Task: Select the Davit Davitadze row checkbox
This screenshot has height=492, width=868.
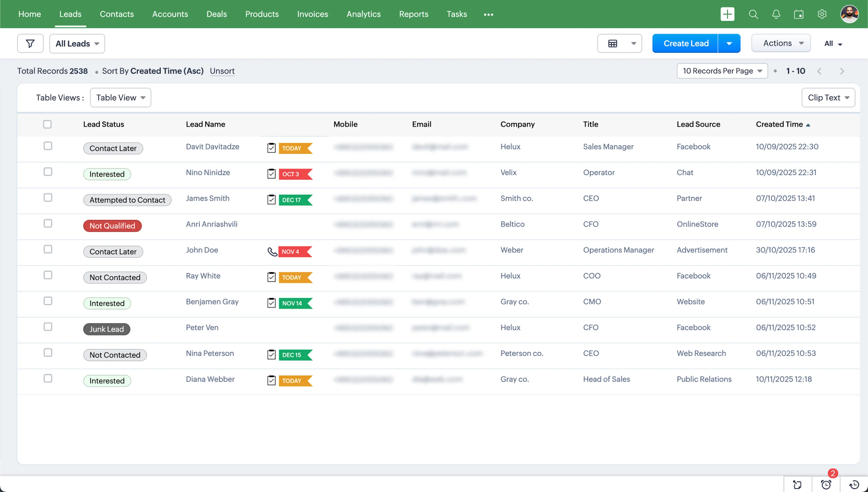Action: [48, 146]
